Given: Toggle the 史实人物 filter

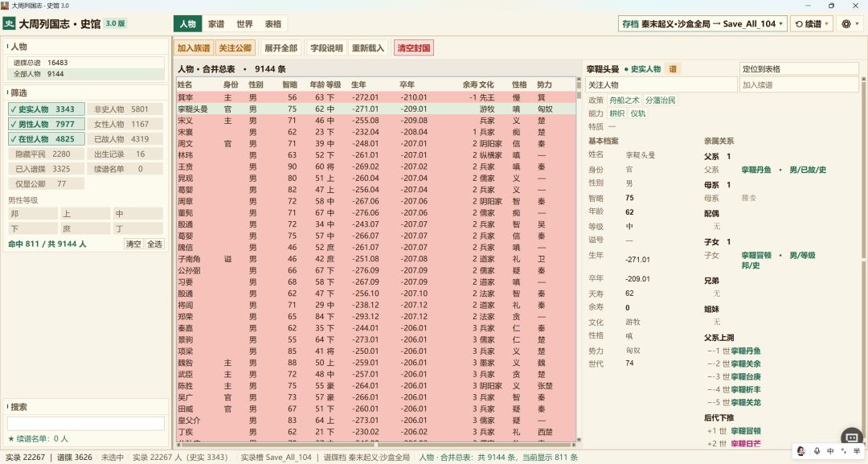Looking at the screenshot, I should pyautogui.click(x=47, y=109).
